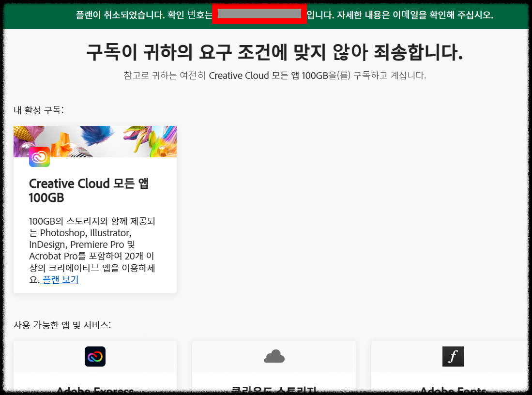Open the 플랜 보기 link

(61, 280)
